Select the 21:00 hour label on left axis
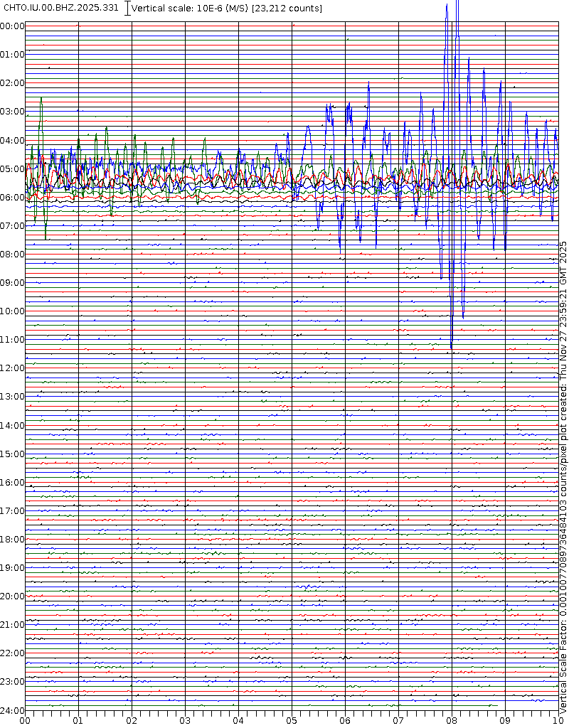The image size is (569, 728). 12,625
